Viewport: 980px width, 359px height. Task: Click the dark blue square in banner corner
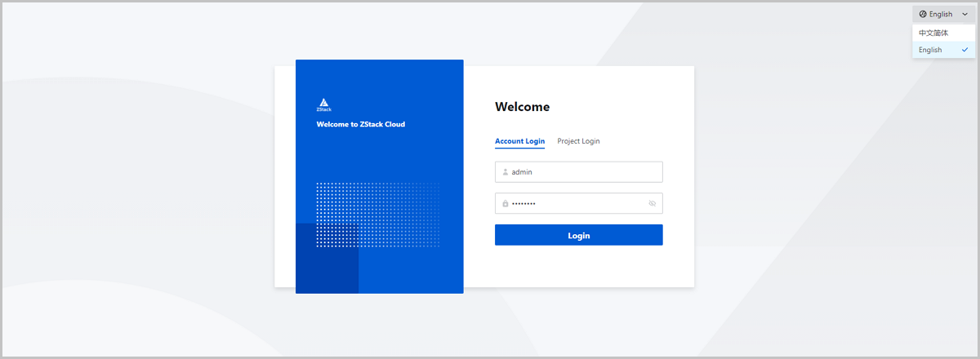click(x=327, y=261)
